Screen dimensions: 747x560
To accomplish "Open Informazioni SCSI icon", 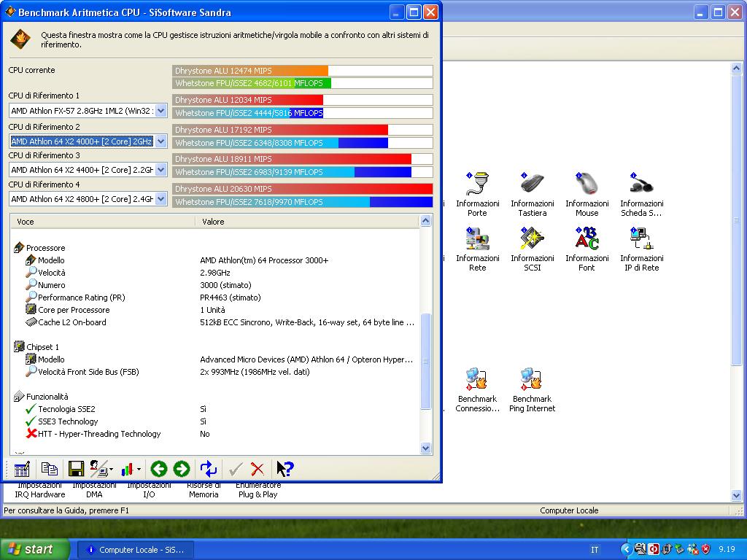I will tap(532, 249).
